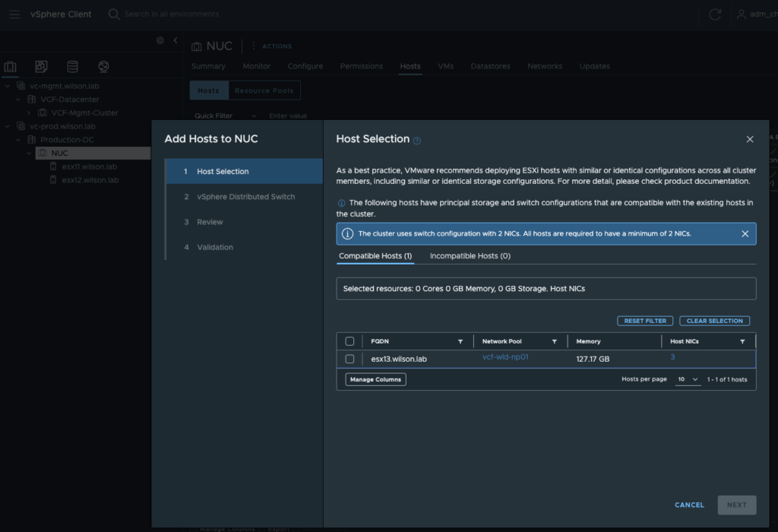Click the esx12.wilson.lab host icon
Screen dimensions: 778x532
pyautogui.click(x=53, y=180)
